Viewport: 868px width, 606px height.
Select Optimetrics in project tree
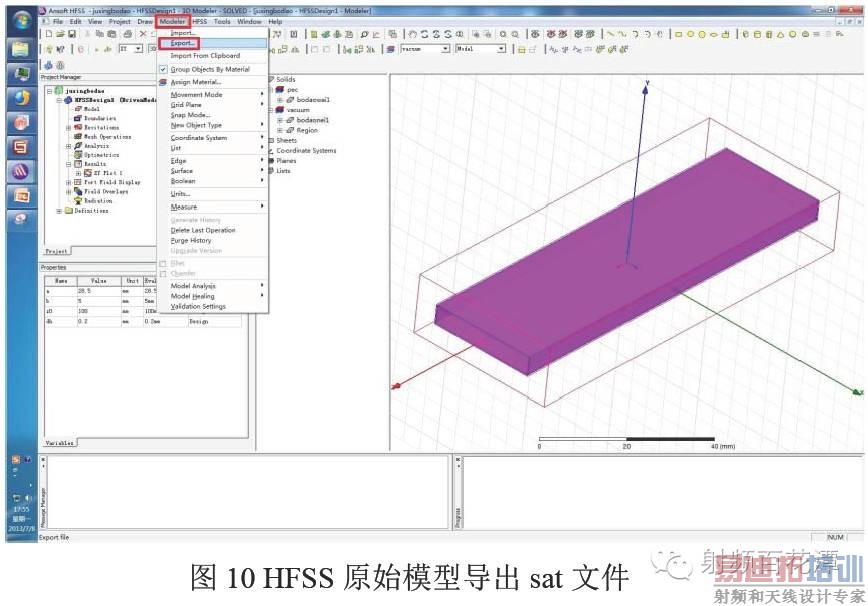[x=101, y=155]
